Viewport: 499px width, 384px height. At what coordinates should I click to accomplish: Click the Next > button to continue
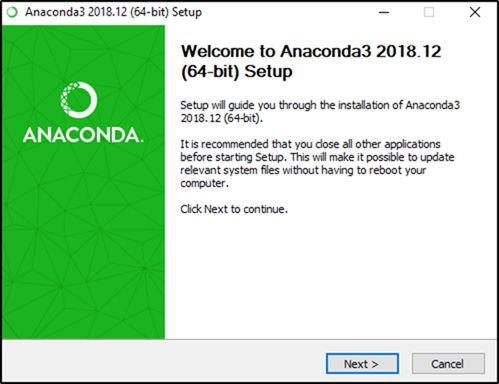(362, 364)
